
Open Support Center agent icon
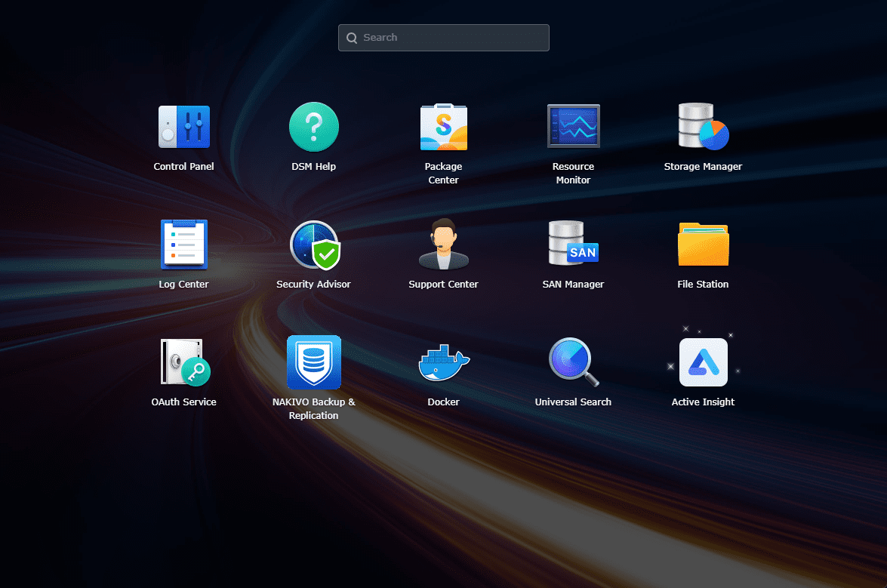coord(443,245)
